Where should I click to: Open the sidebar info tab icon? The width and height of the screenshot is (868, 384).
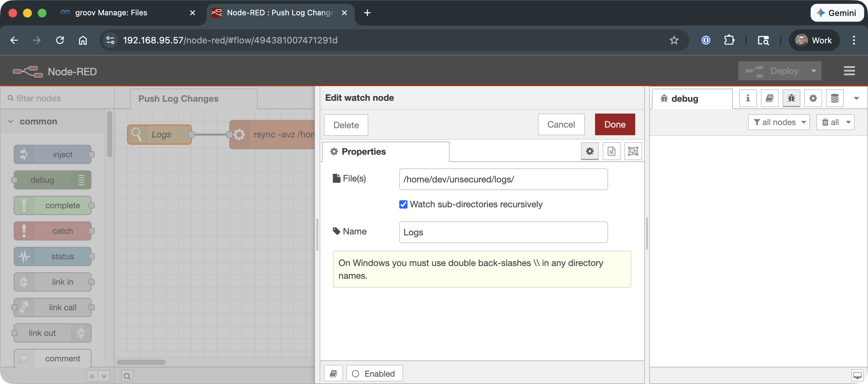pos(748,99)
